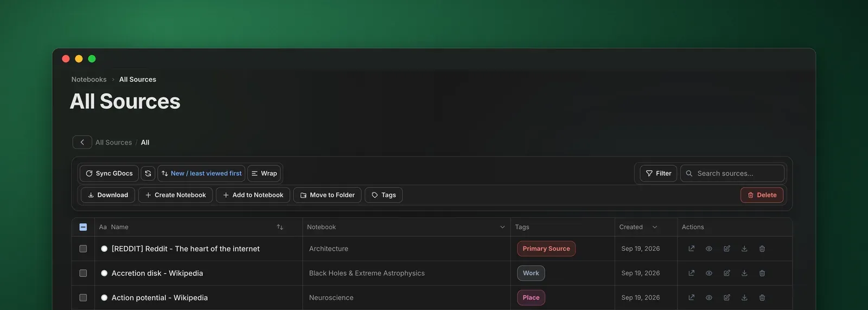Edit the Reddit source entry
The width and height of the screenshot is (868, 310).
727,249
